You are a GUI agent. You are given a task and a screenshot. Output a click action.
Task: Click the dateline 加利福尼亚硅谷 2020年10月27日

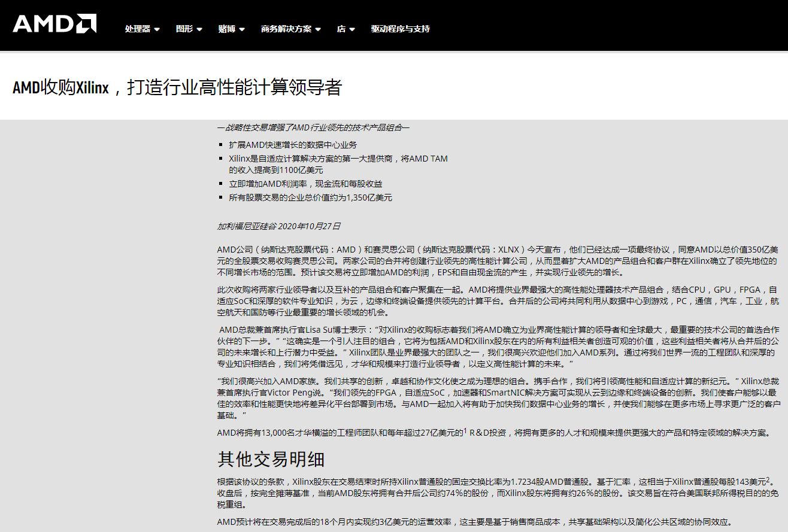pyautogui.click(x=278, y=226)
